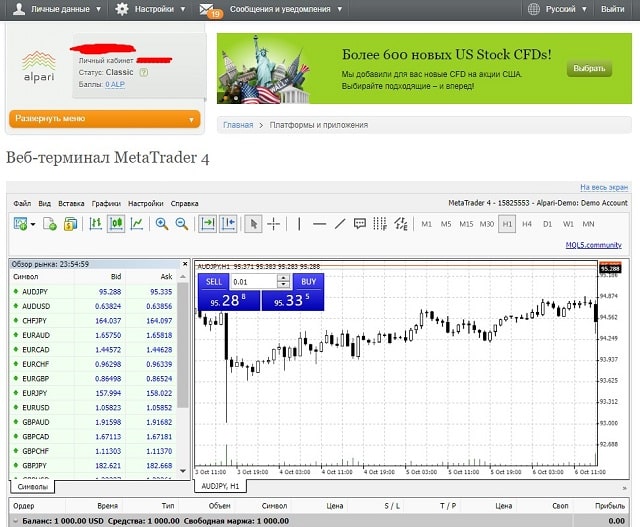Toggle candlestick chart mode
Viewport: 640px width, 527px height.
tap(116, 224)
